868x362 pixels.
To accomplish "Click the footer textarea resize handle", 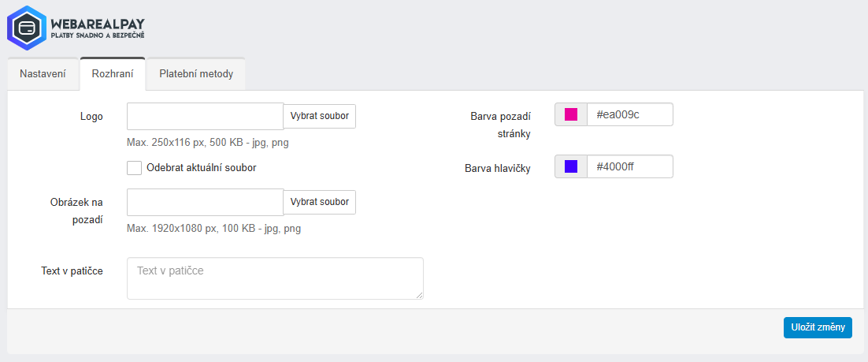I will coord(419,295).
